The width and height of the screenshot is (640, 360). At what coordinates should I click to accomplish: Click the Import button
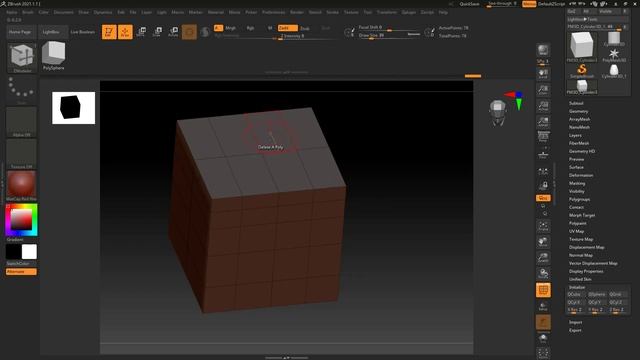(x=576, y=322)
